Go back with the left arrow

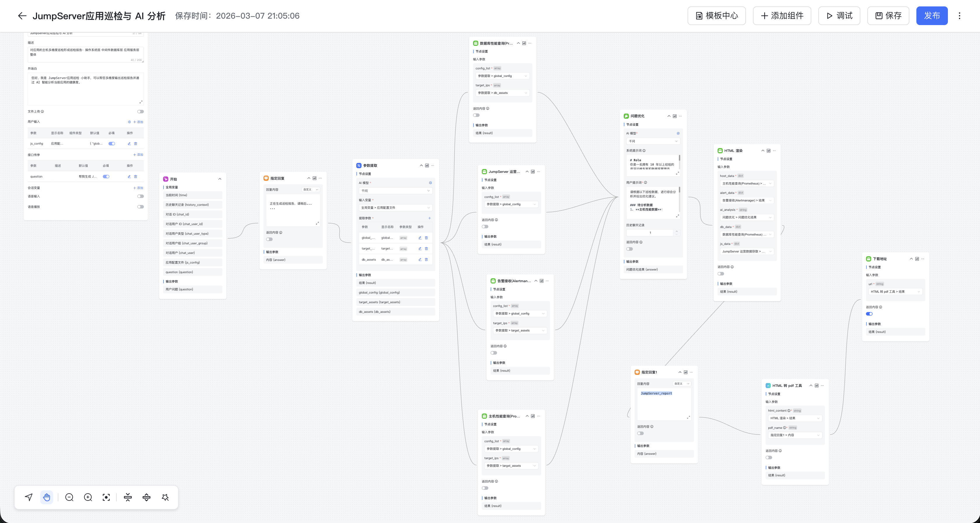point(22,15)
